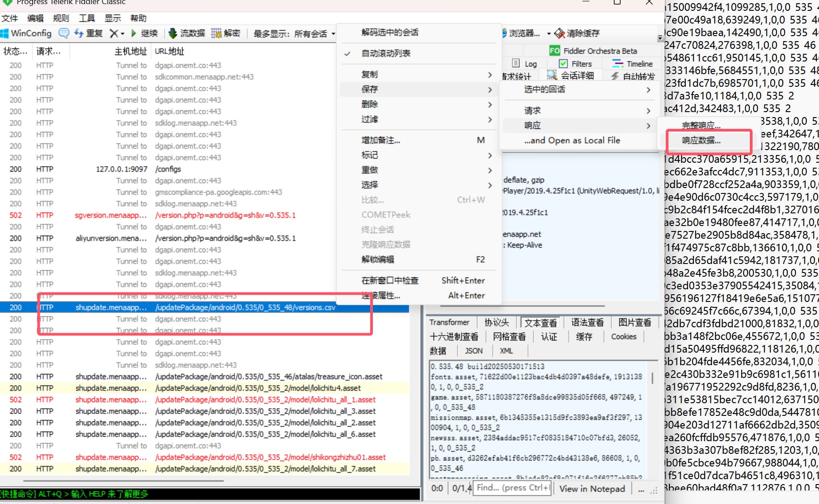Open the Timeline tab

click(633, 64)
